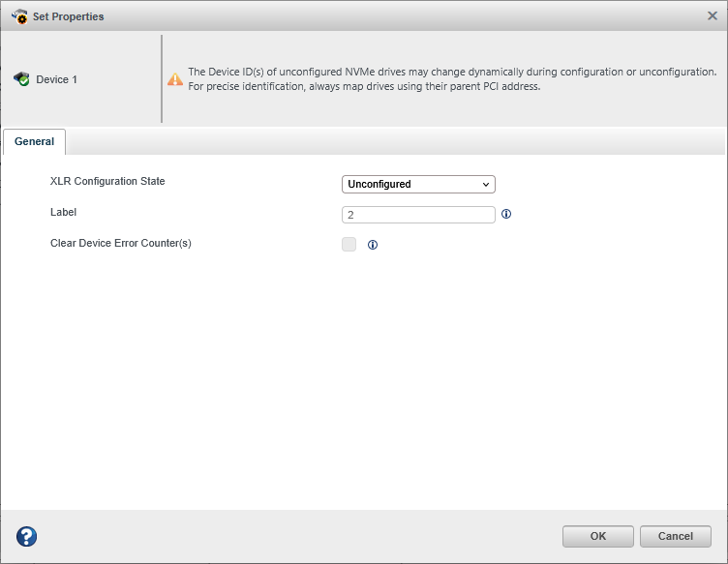Click the Set Properties gear icon in title bar
This screenshot has height=564, width=728.
(x=18, y=16)
